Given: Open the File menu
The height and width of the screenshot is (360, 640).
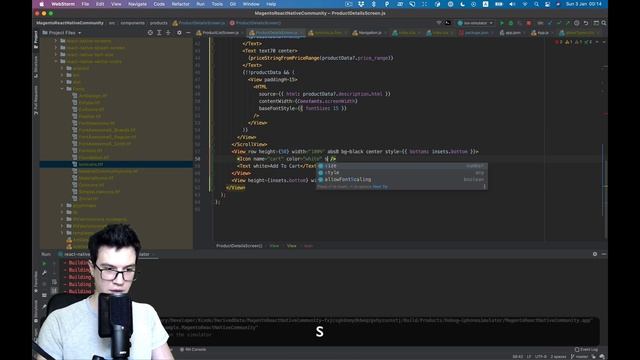Looking at the screenshot, I should (85, 4).
